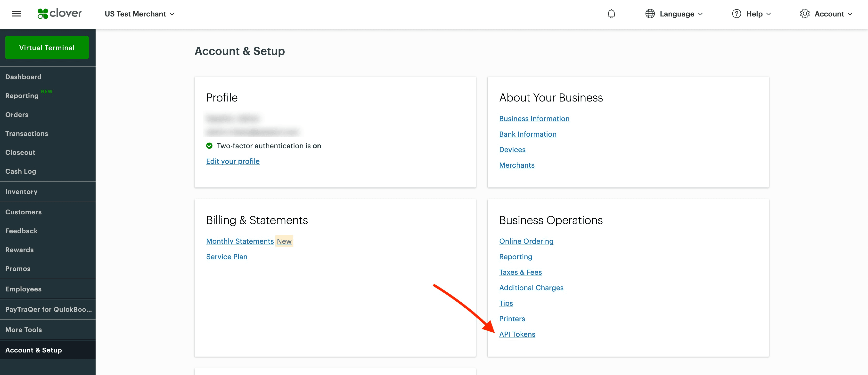The height and width of the screenshot is (375, 868).
Task: Select Inventory in the sidebar
Action: pos(21,191)
